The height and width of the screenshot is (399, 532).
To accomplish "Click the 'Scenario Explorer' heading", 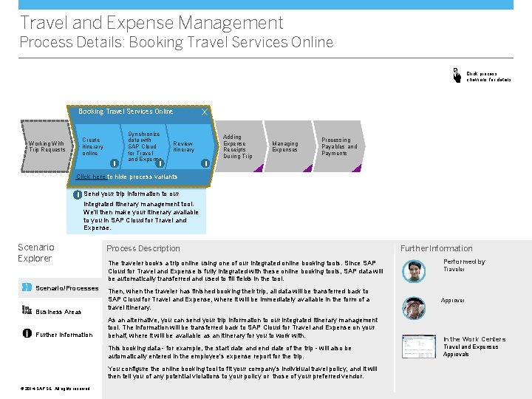I will [x=36, y=253].
